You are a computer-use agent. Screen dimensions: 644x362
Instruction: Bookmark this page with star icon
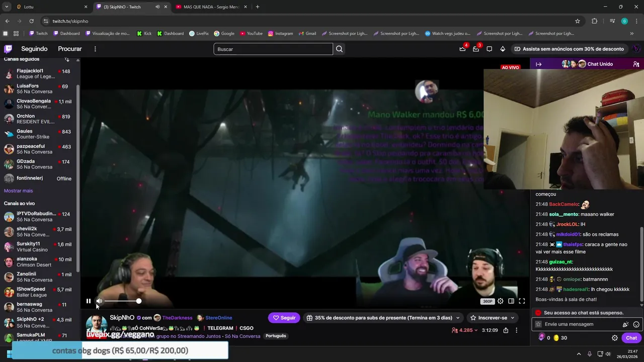(578, 21)
